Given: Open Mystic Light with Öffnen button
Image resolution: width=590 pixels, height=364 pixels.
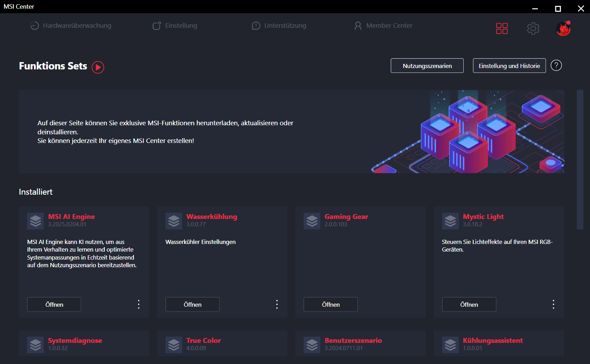Looking at the screenshot, I should click(x=469, y=304).
